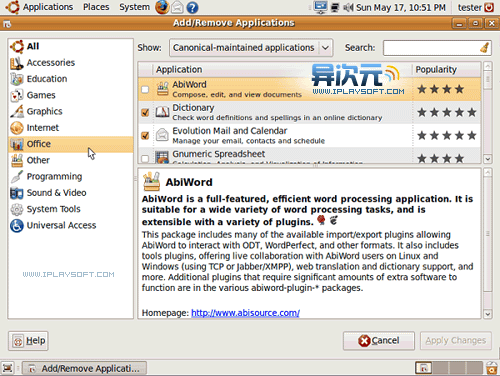Click the date and time clock
500x376 pixels.
[x=401, y=7]
